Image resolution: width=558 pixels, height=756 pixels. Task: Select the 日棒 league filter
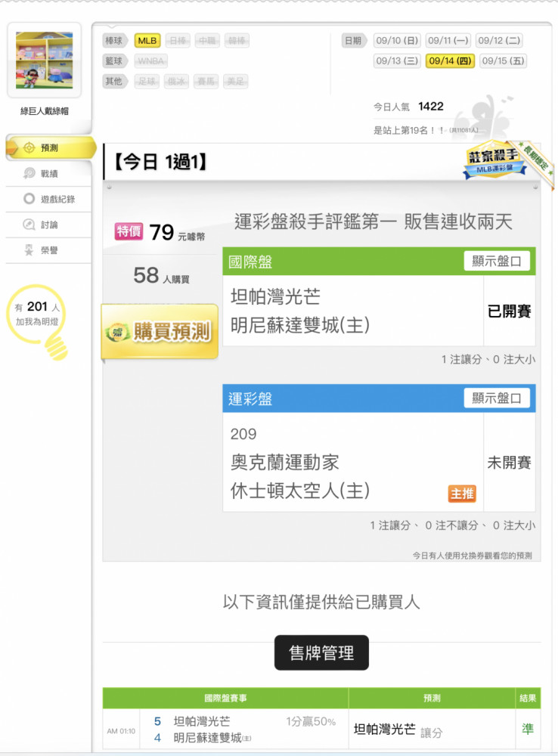[178, 41]
